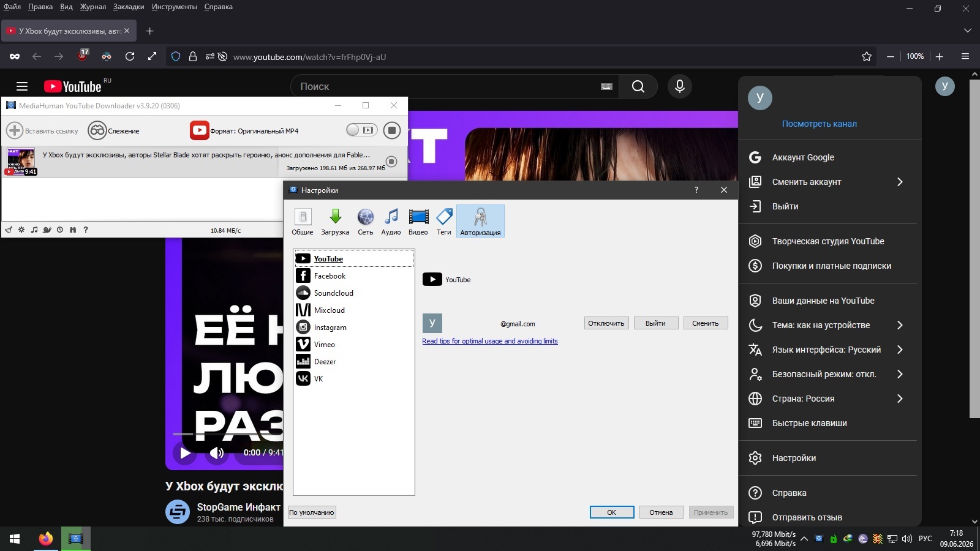Click the binoculars icon in downloader status bar
This screenshot has width=980, height=551.
[x=73, y=230]
